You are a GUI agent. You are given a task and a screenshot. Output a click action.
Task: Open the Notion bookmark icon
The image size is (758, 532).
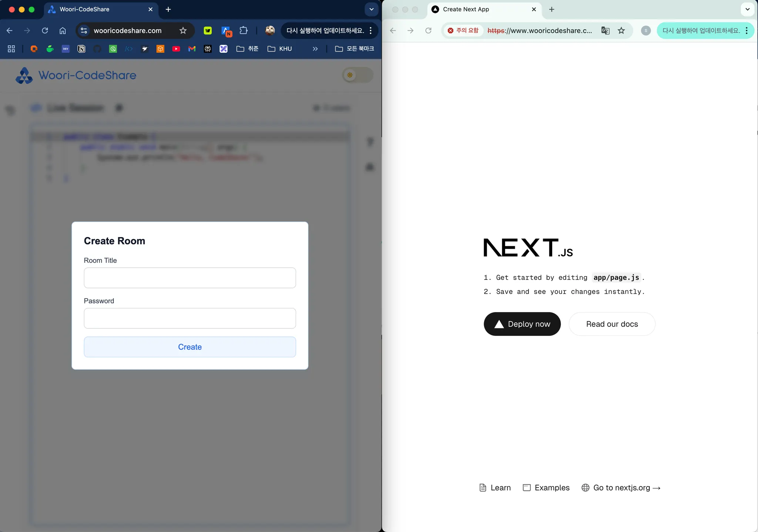point(81,49)
